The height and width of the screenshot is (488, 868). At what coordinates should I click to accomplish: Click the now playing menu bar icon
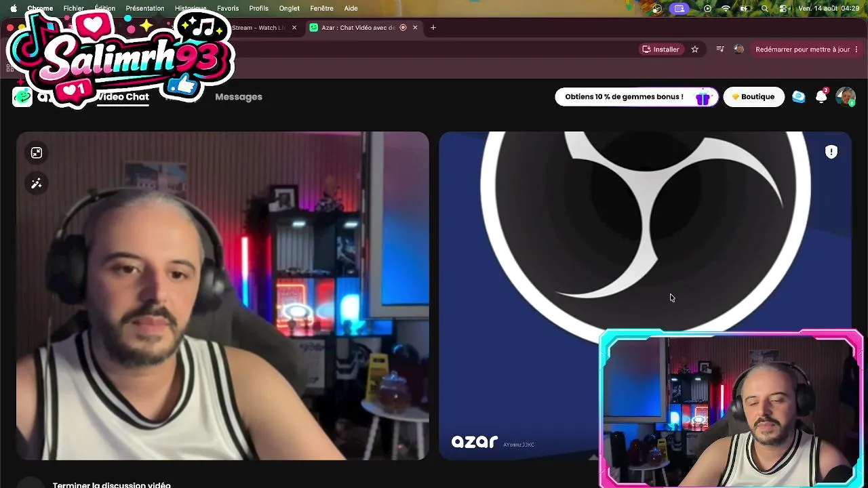pyautogui.click(x=707, y=8)
